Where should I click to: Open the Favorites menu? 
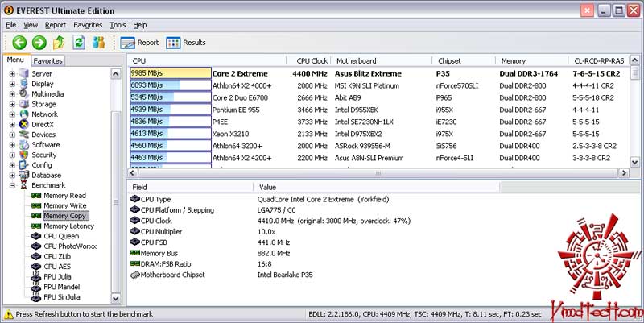pos(88,25)
